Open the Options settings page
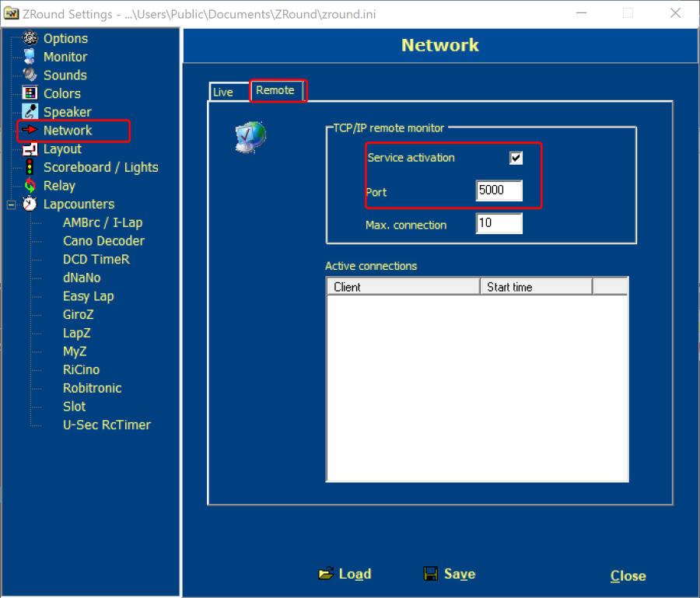700x598 pixels. [x=65, y=38]
